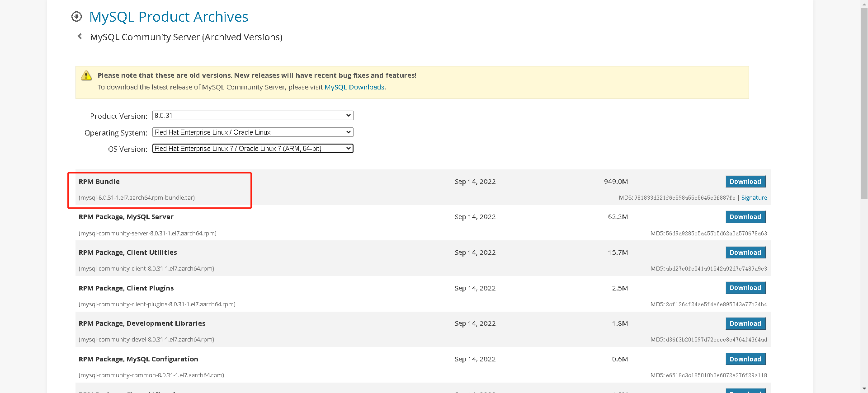Viewport: 868px width, 393px height.
Task: Download the Client Plugins RPM package
Action: point(745,288)
